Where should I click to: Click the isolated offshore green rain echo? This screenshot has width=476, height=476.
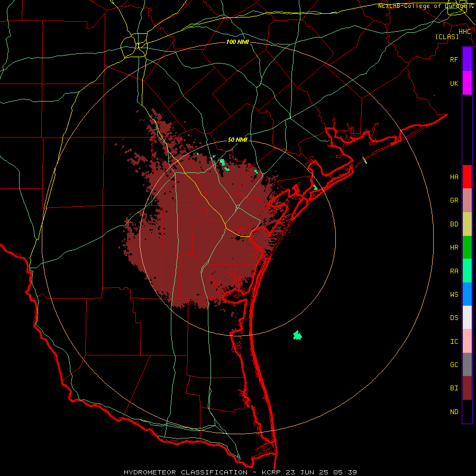297,335
